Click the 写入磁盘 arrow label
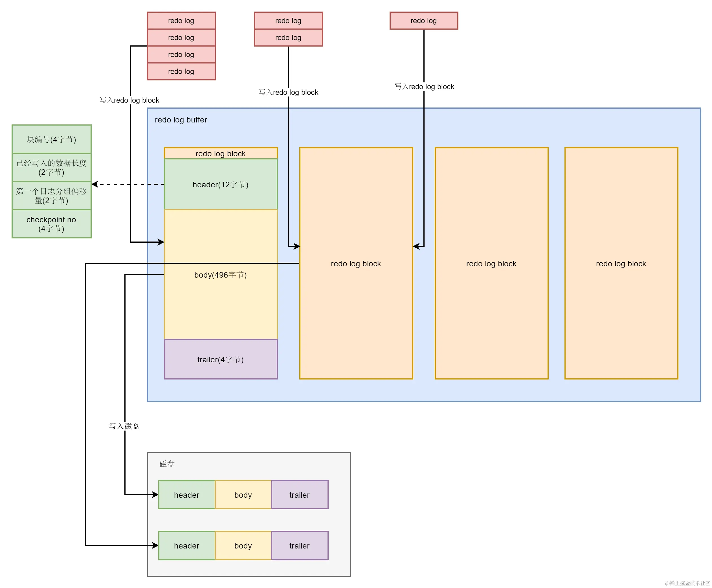The image size is (712, 588). [x=124, y=426]
